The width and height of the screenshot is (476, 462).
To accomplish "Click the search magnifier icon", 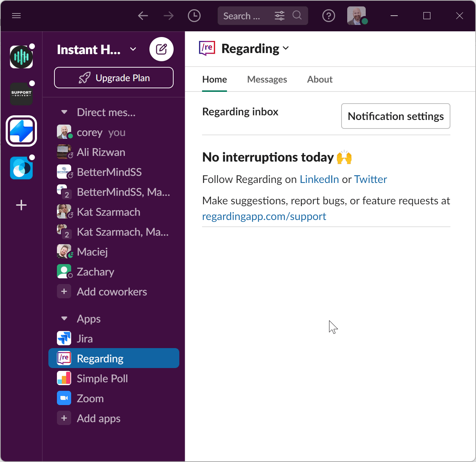I will click(297, 15).
